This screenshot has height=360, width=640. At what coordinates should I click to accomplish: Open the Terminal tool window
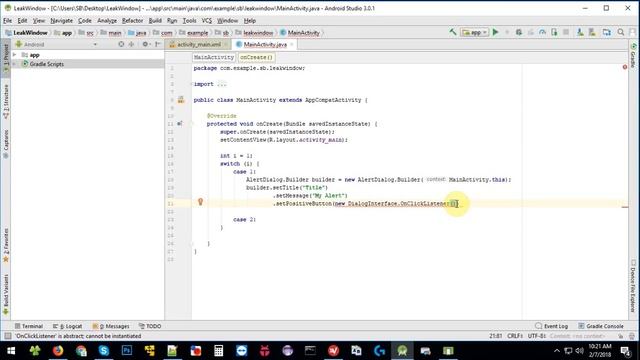coord(29,326)
